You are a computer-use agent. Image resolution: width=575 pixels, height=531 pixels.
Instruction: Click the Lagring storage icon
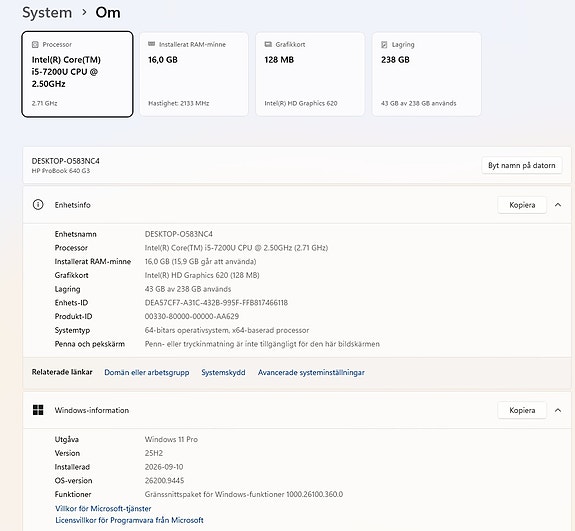[x=384, y=44]
